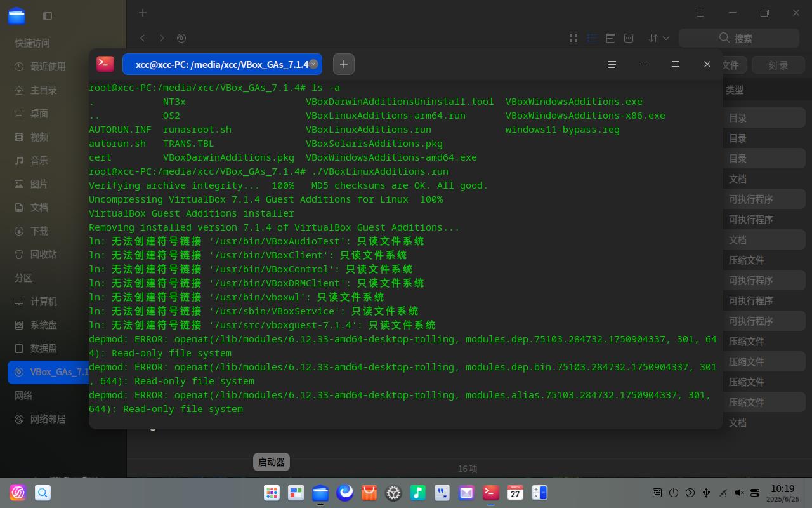Go forward in file manager

pyautogui.click(x=162, y=38)
